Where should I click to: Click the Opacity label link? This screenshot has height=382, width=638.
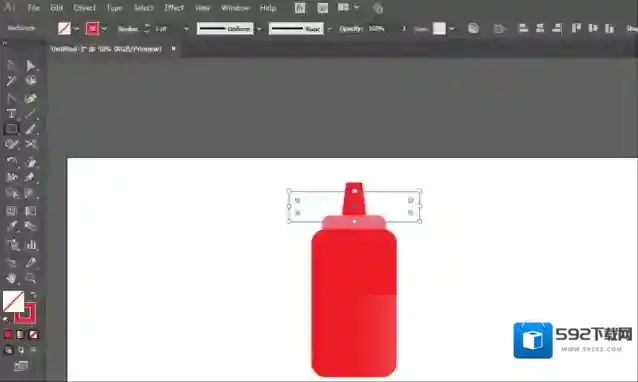tap(351, 29)
